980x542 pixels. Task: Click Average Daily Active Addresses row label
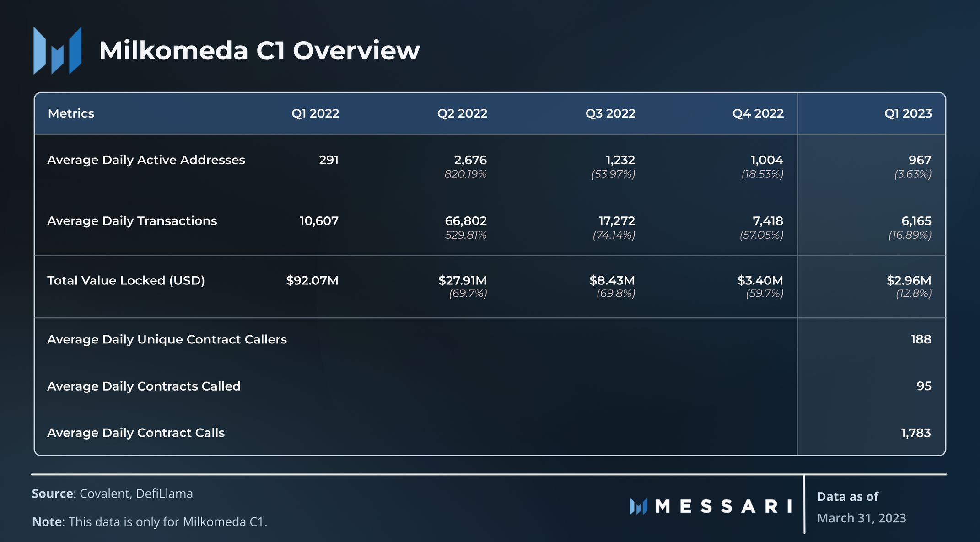pyautogui.click(x=146, y=160)
